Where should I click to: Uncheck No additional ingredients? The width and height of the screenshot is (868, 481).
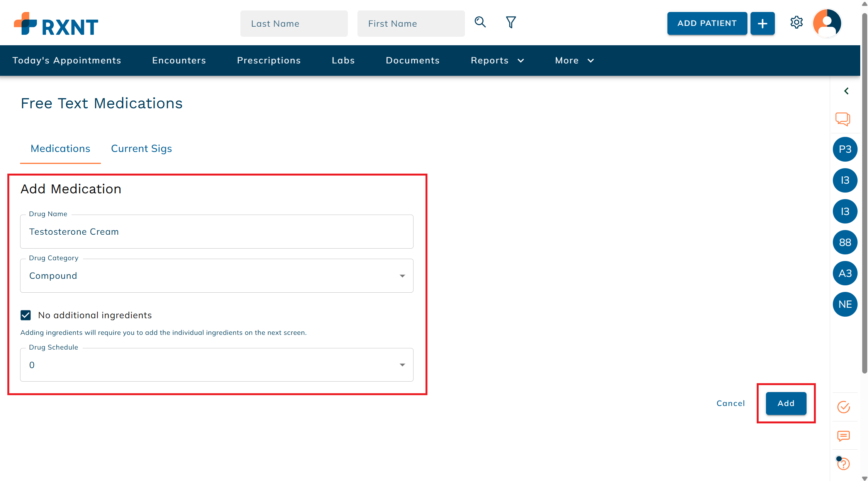(x=26, y=315)
